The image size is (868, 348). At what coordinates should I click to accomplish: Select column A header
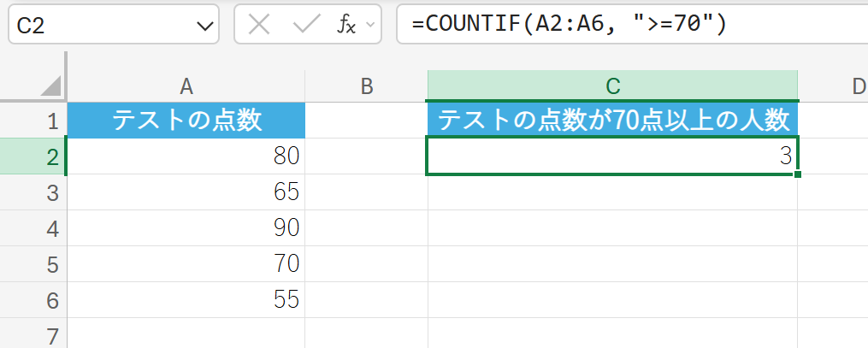186,86
